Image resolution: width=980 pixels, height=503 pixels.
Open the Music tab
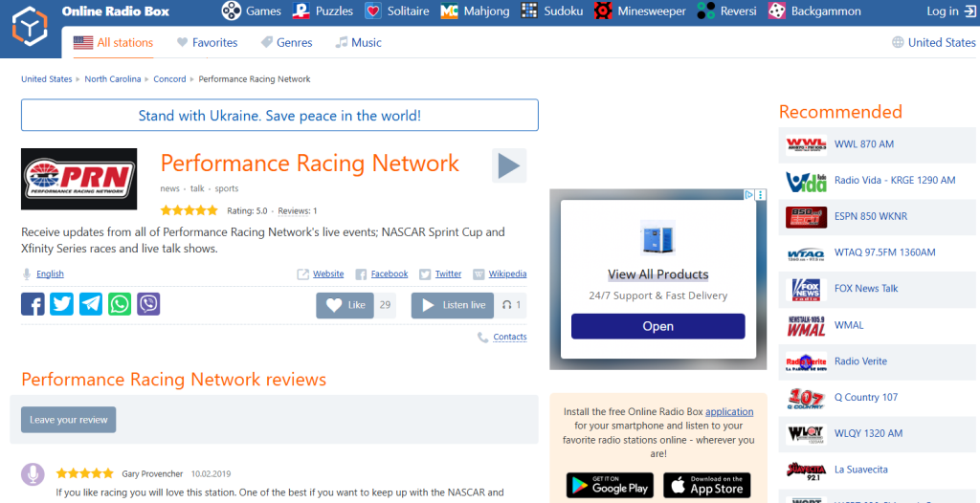pos(358,42)
